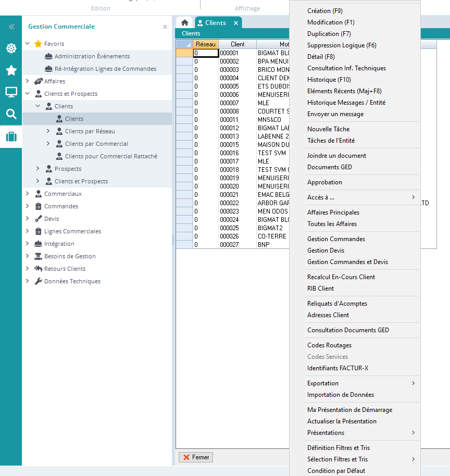Collapse sidebar with double chevron icon
This screenshot has width=450, height=476.
(x=11, y=27)
